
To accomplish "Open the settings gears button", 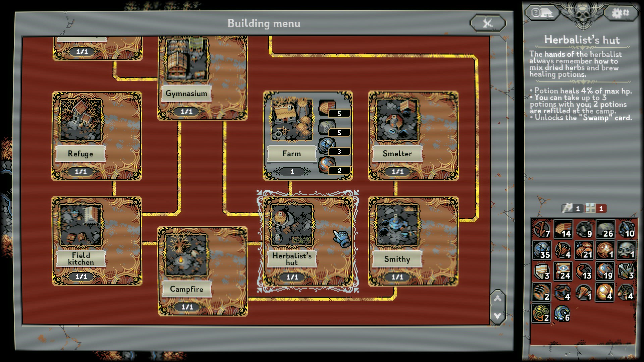I will tap(621, 13).
